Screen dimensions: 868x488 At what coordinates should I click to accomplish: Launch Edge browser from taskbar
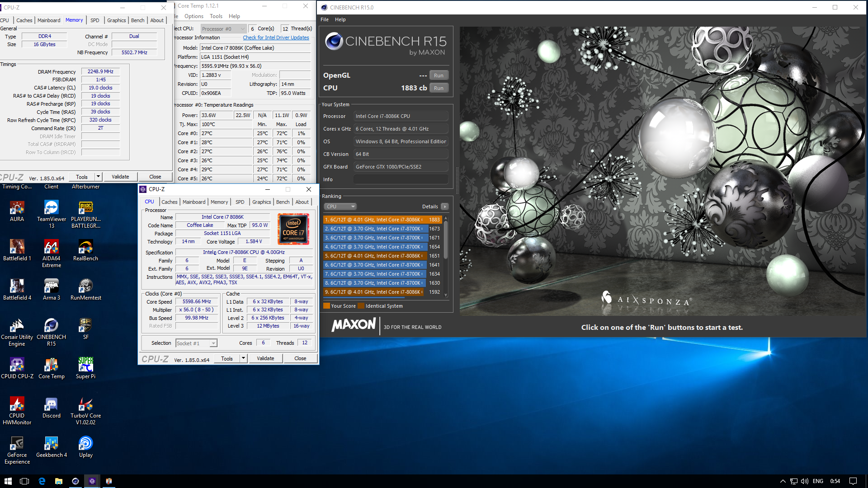42,481
